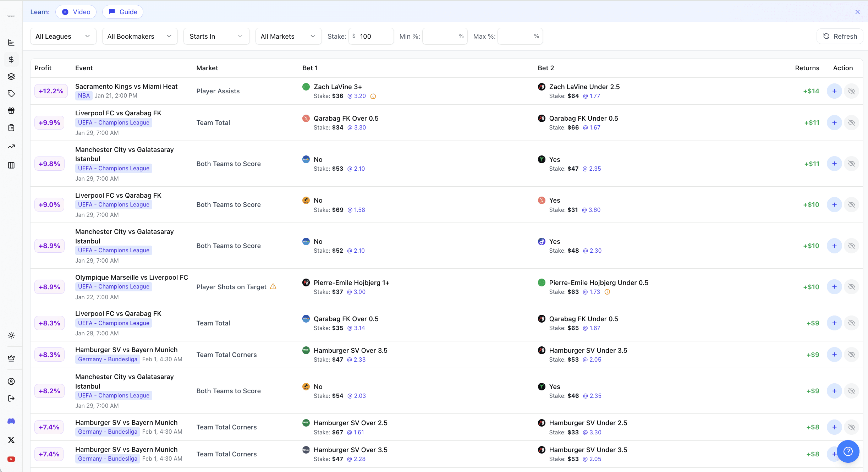Click the price tag sidebar icon
The width and height of the screenshot is (868, 472).
(11, 94)
